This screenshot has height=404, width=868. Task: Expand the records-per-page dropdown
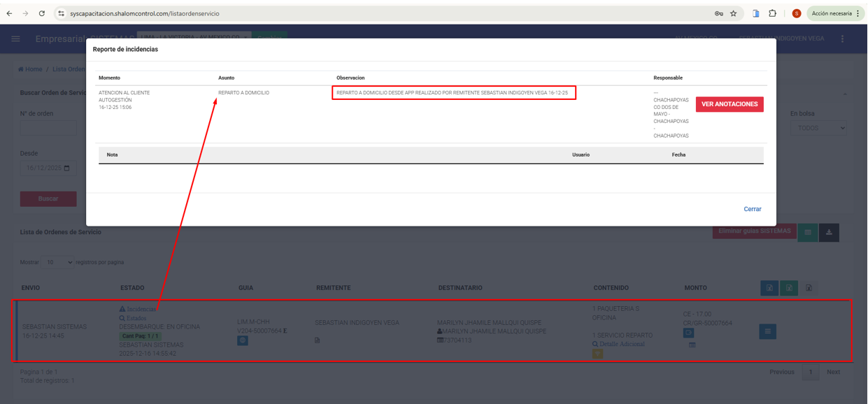pos(57,262)
